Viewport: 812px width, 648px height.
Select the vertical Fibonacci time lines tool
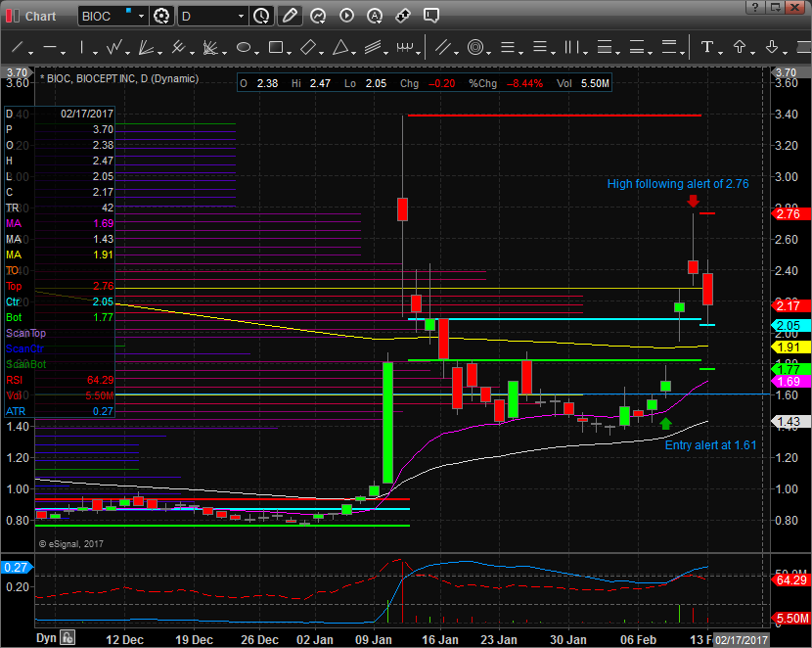(x=571, y=48)
